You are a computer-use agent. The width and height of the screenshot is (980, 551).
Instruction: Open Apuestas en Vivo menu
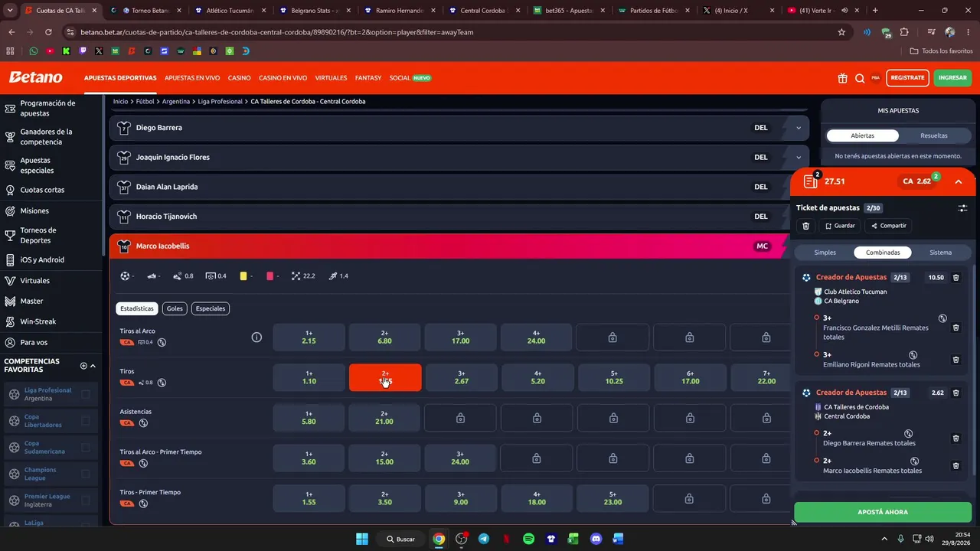192,78
